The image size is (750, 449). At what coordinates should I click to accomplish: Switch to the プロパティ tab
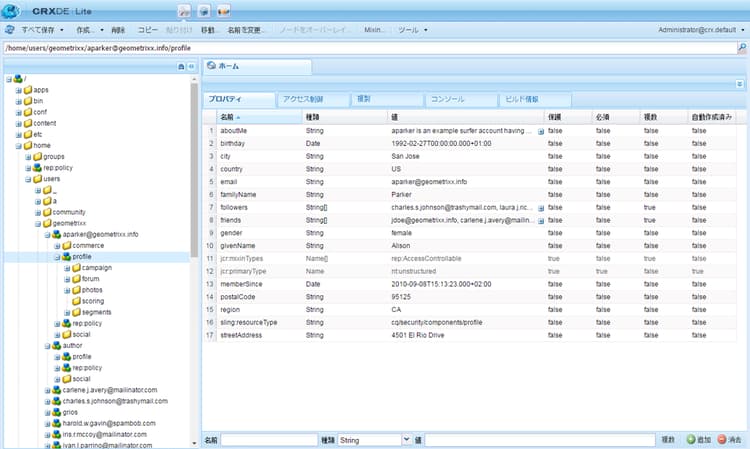[x=240, y=99]
